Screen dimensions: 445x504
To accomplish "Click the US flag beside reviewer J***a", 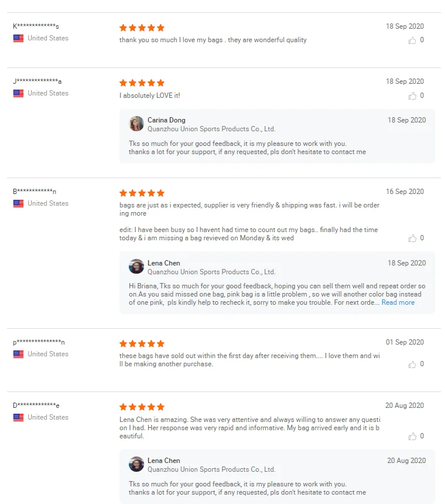I will [18, 93].
